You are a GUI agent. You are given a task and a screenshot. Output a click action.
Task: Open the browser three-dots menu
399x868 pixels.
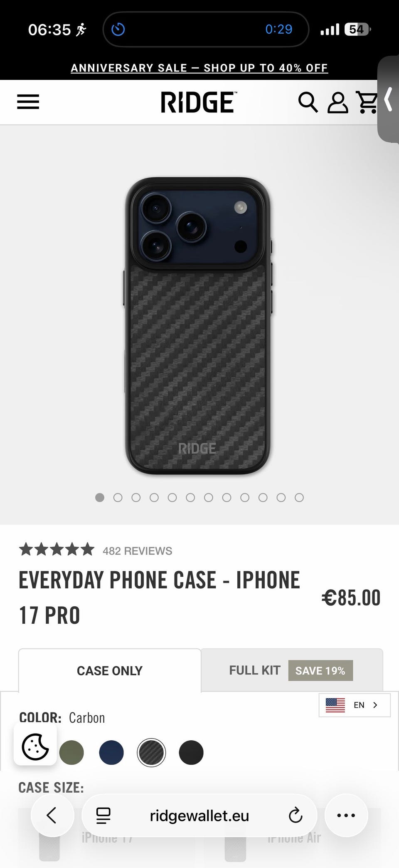point(346,816)
